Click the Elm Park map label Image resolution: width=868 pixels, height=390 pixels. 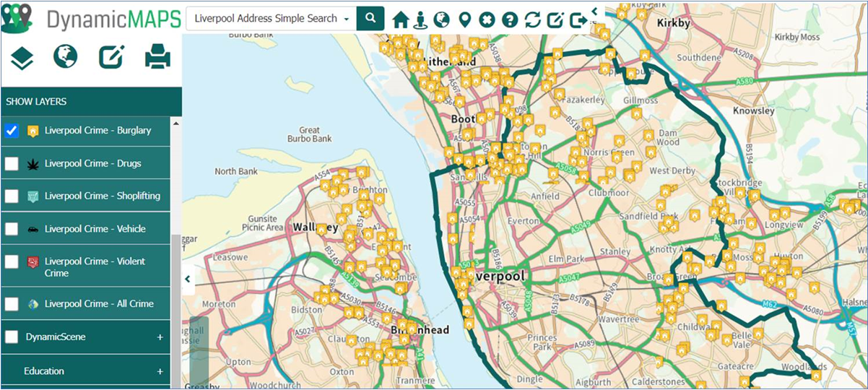point(565,258)
